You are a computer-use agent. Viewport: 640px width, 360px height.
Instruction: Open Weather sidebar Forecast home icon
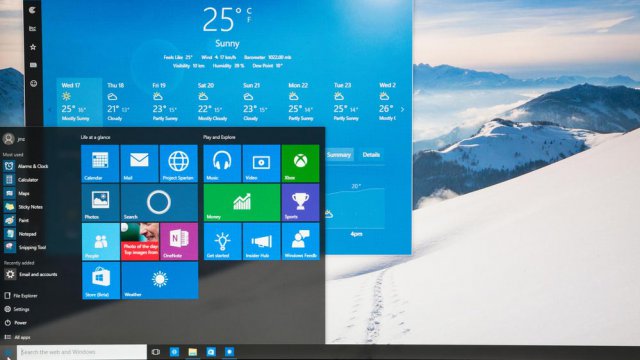33,10
